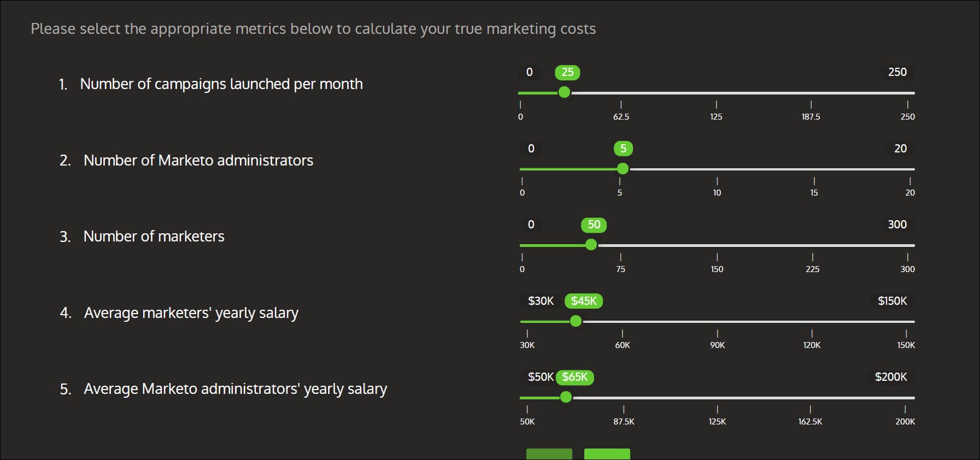
Task: Click the 90K tick label under salary slider
Action: [717, 345]
